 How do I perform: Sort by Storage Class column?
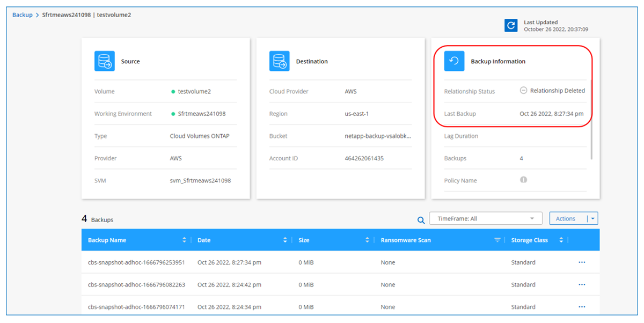coord(561,240)
